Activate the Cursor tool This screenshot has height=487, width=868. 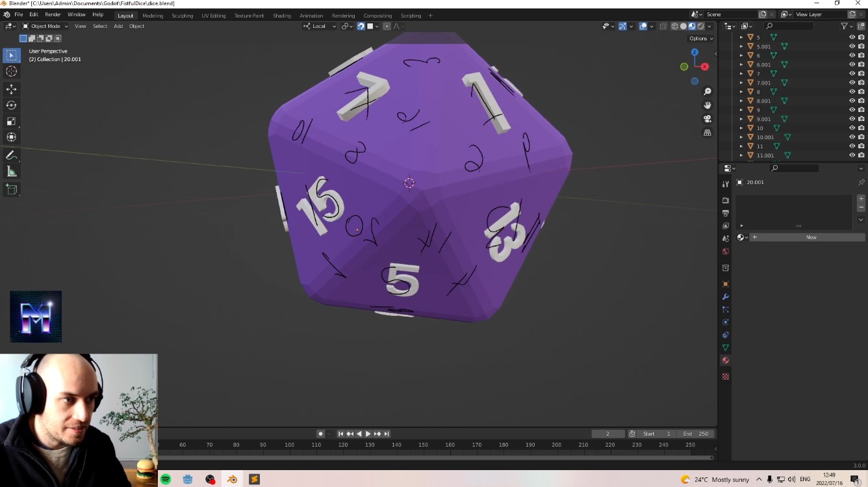point(12,72)
